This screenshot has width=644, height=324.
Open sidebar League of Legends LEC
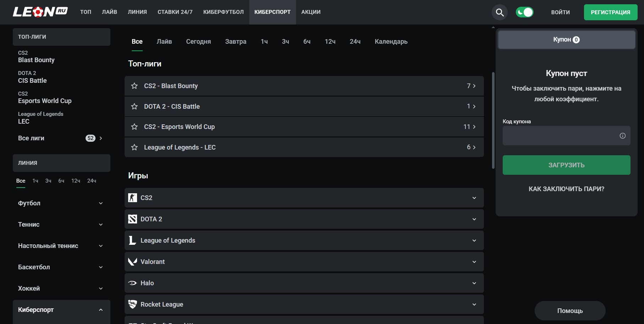tap(40, 118)
